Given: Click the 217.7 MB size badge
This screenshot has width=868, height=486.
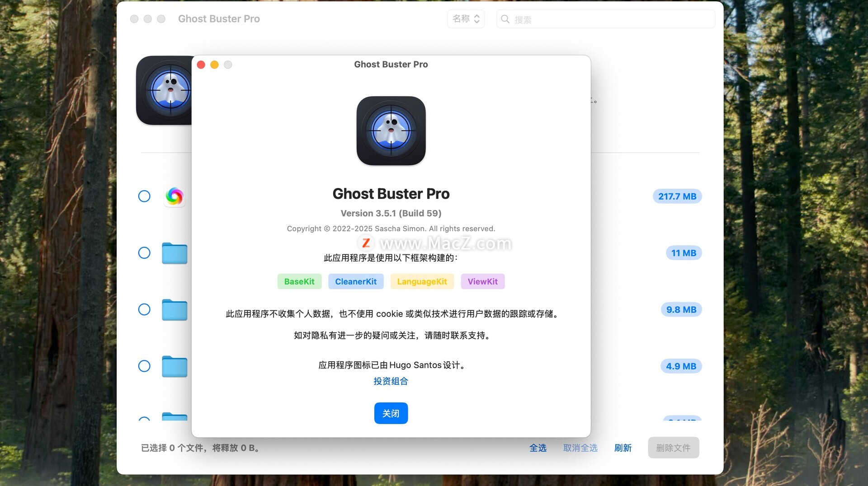Looking at the screenshot, I should pos(677,196).
